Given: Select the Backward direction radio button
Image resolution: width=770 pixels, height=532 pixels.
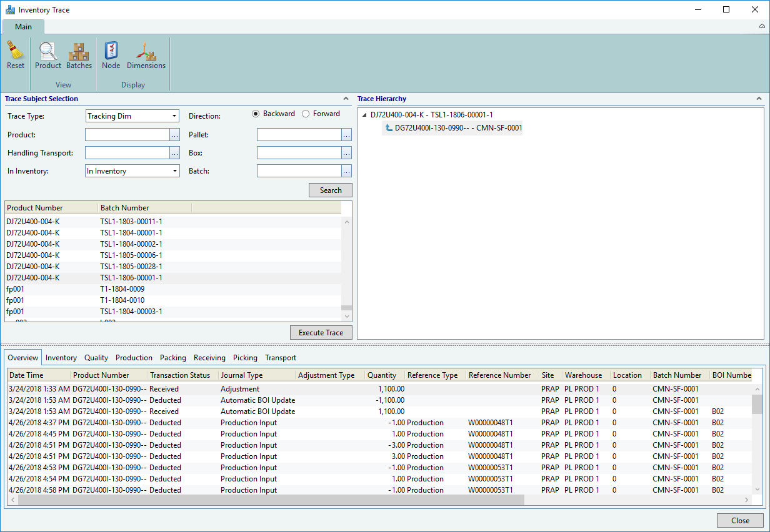Looking at the screenshot, I should tap(256, 114).
